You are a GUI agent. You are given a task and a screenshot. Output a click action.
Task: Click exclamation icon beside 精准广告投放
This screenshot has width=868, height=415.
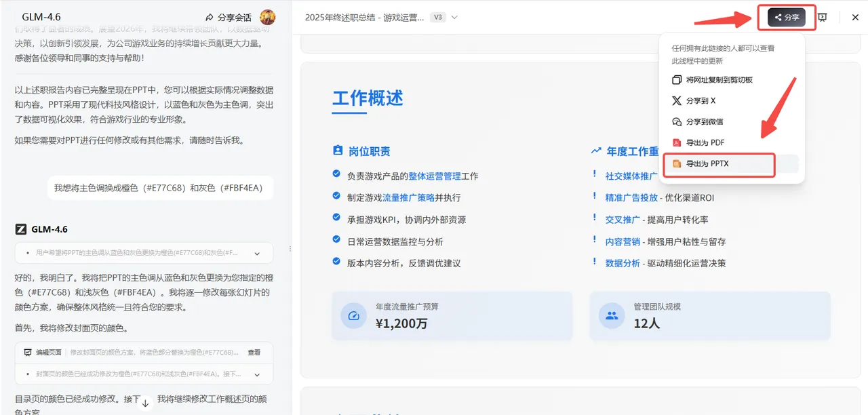point(595,196)
